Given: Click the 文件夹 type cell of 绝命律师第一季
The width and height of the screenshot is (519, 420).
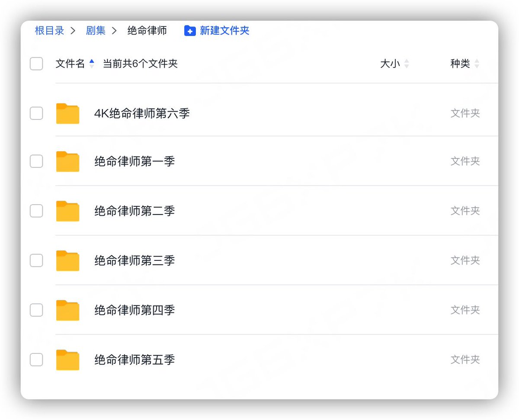Looking at the screenshot, I should click(465, 161).
